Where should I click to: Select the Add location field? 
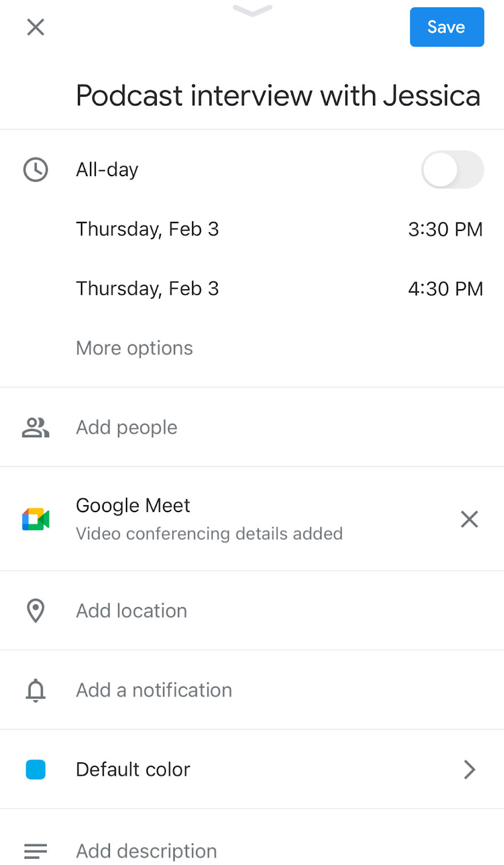click(x=132, y=611)
